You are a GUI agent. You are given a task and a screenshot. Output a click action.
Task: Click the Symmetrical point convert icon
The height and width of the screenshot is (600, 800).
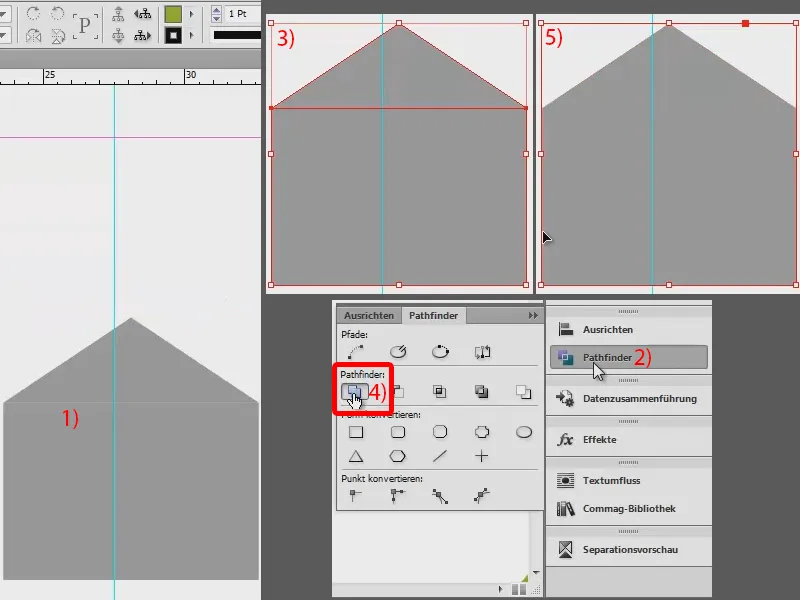(482, 495)
